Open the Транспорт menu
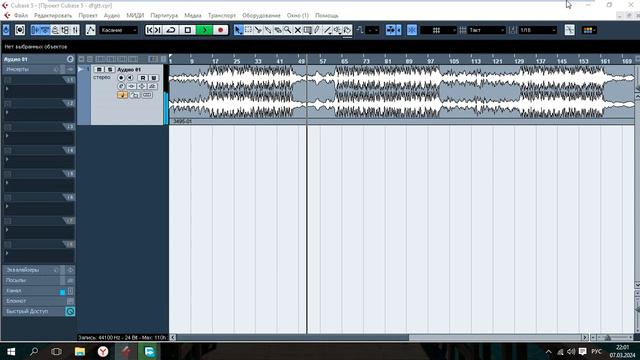The height and width of the screenshot is (360, 640). [222, 15]
